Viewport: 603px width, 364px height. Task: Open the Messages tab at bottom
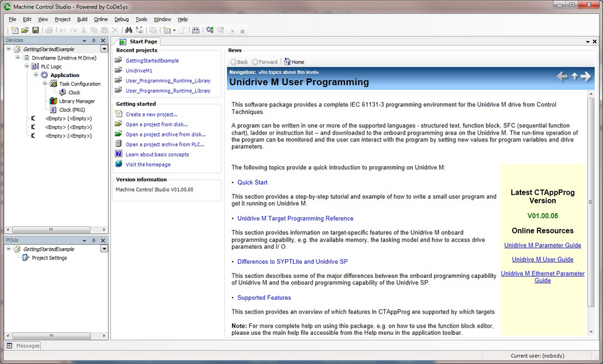pos(24,346)
